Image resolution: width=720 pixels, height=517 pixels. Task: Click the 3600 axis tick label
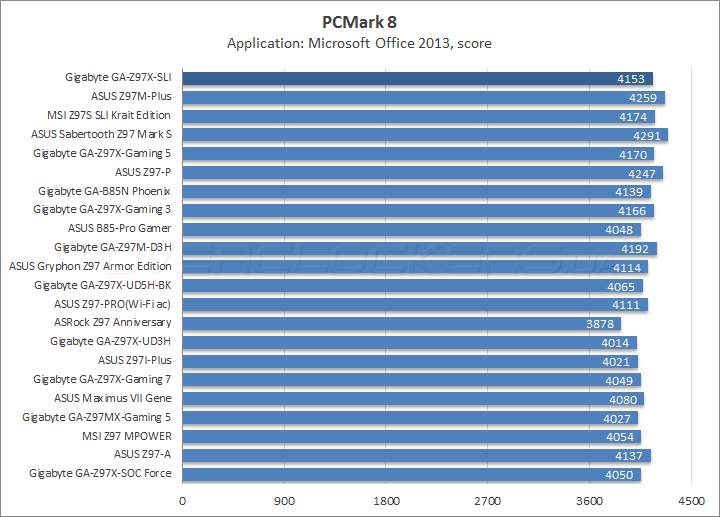tap(590, 501)
